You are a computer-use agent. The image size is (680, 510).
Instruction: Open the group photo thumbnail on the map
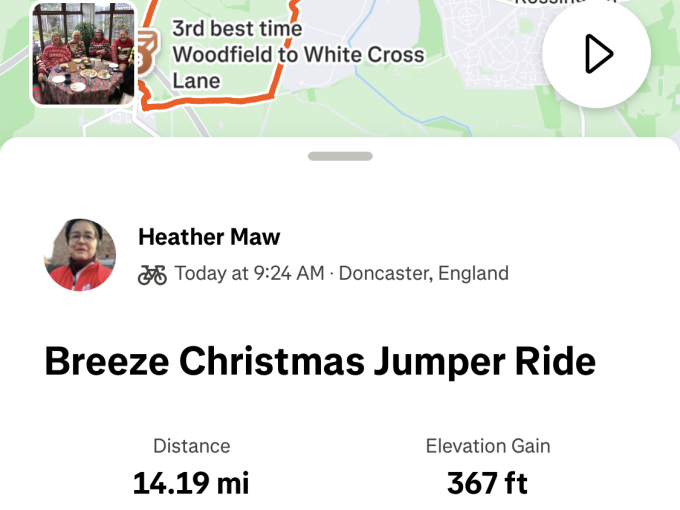(x=83, y=53)
